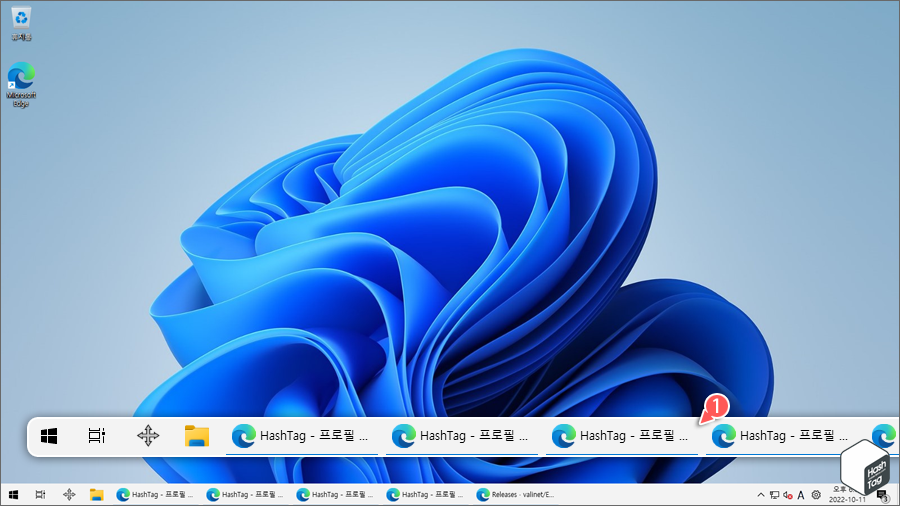Select the Microsoft Edge desktop shortcut
900x506 pixels.
(21, 85)
